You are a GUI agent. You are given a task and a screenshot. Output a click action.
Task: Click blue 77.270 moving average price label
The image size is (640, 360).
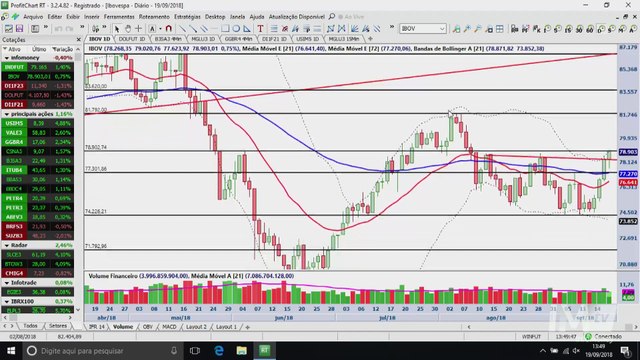(628, 174)
